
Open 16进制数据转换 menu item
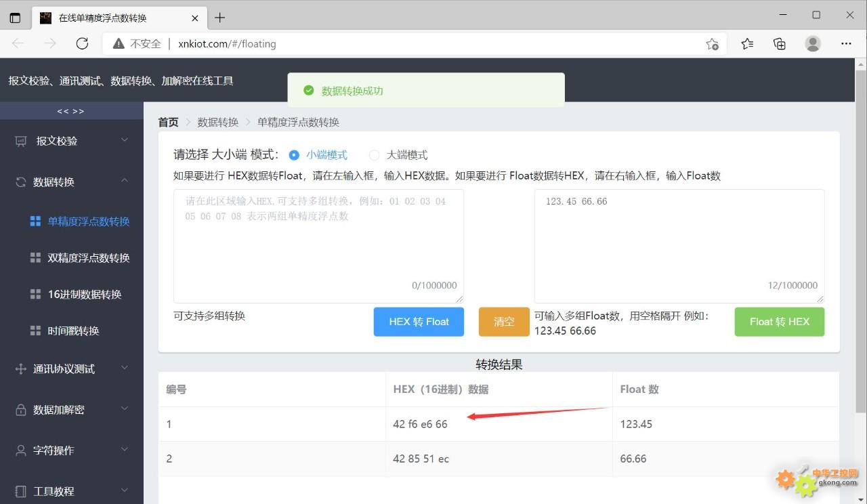(84, 295)
